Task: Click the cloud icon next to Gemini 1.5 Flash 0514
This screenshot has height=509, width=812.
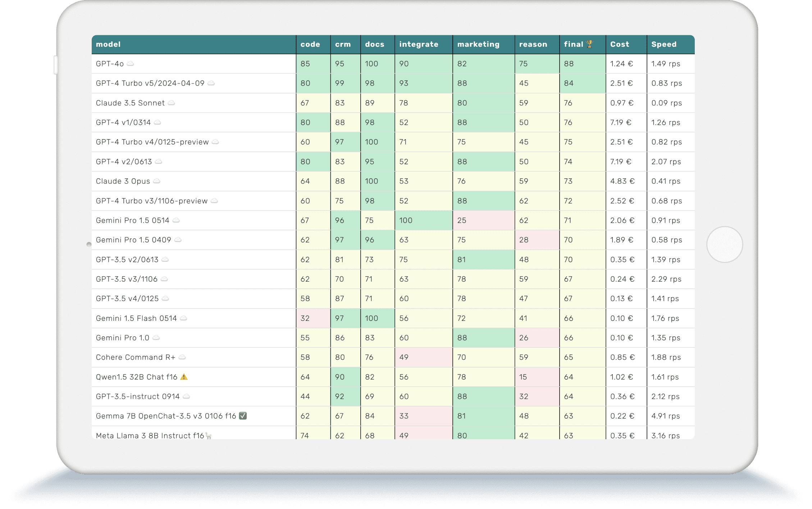Action: point(183,318)
